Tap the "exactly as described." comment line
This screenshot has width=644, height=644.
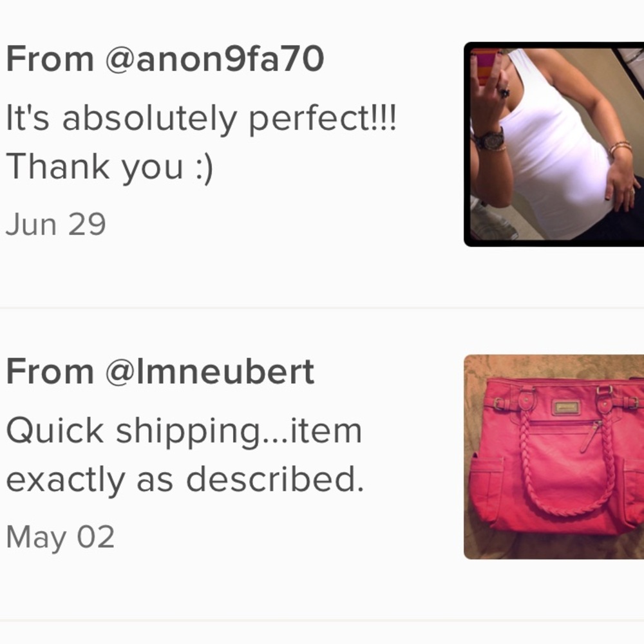tap(185, 480)
